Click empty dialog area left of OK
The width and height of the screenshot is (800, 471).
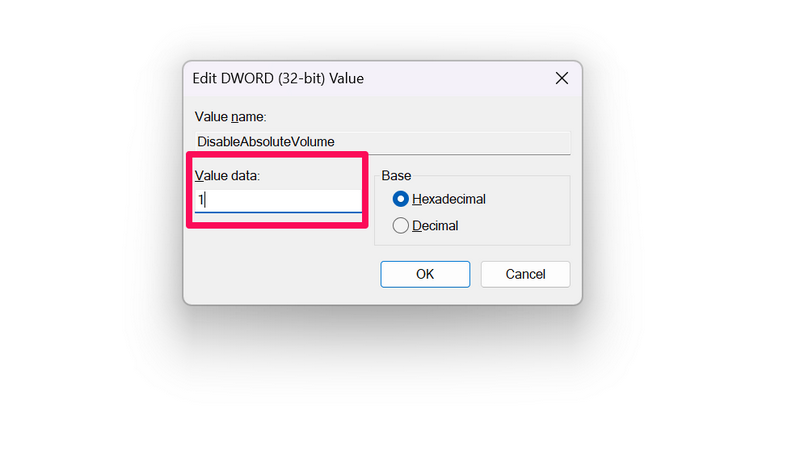(x=280, y=274)
